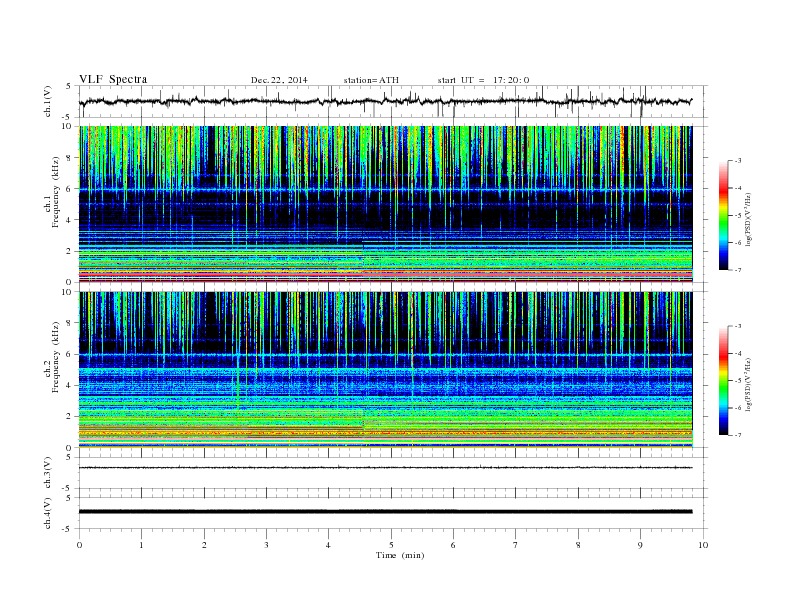The image size is (792, 612).
Task: Click the "ch.1(V)" waveform axis label
Action: click(48, 102)
